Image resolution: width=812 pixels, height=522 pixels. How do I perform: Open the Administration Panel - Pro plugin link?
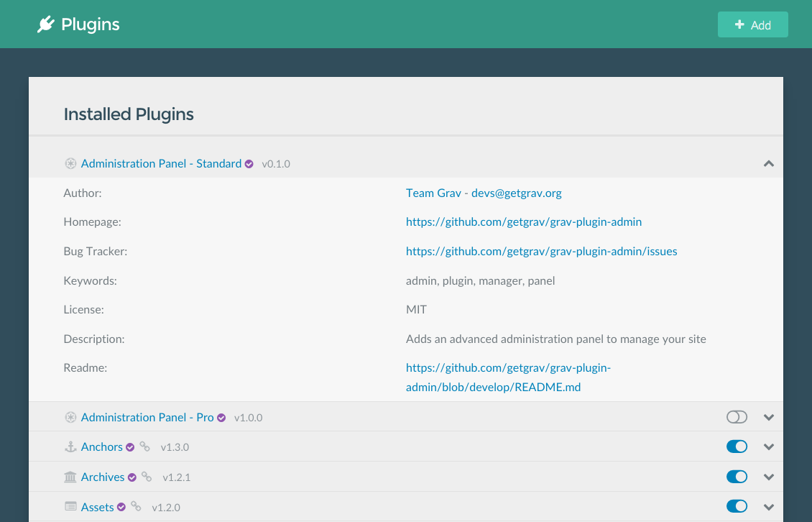point(147,417)
